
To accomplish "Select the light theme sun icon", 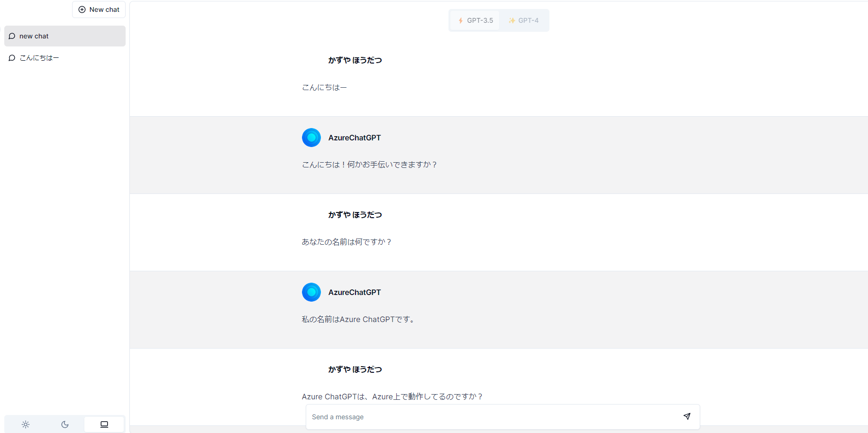I will pos(26,424).
